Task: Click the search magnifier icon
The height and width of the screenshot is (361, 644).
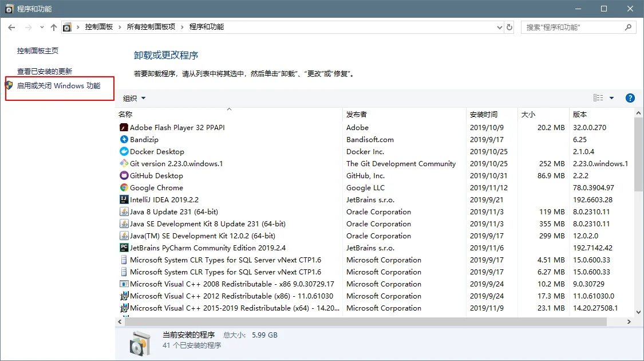Action: (x=628, y=27)
